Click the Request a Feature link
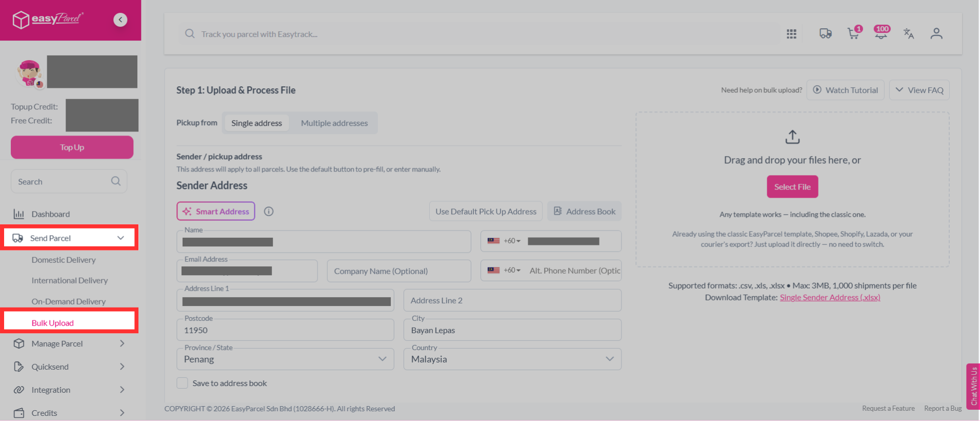Viewport: 980px width, 421px height. [x=888, y=408]
